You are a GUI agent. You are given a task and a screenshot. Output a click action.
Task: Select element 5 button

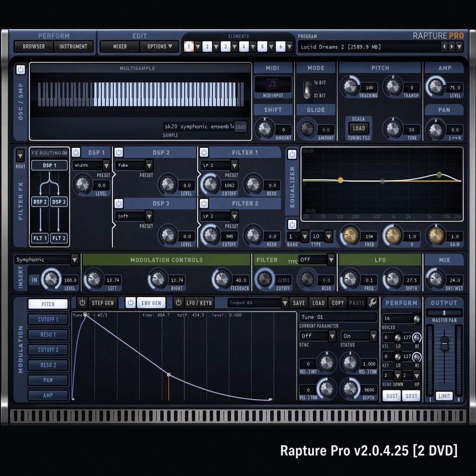pyautogui.click(x=262, y=46)
